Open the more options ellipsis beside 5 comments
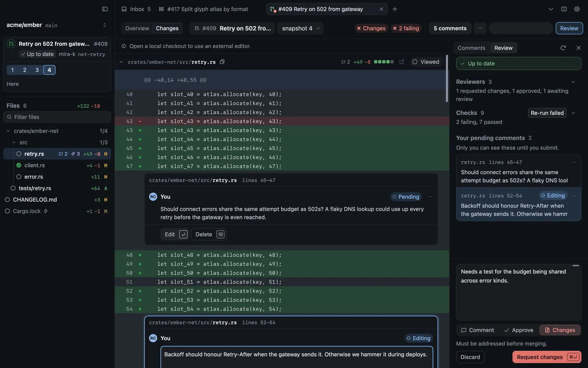Image resolution: width=588 pixels, height=368 pixels. click(x=480, y=28)
